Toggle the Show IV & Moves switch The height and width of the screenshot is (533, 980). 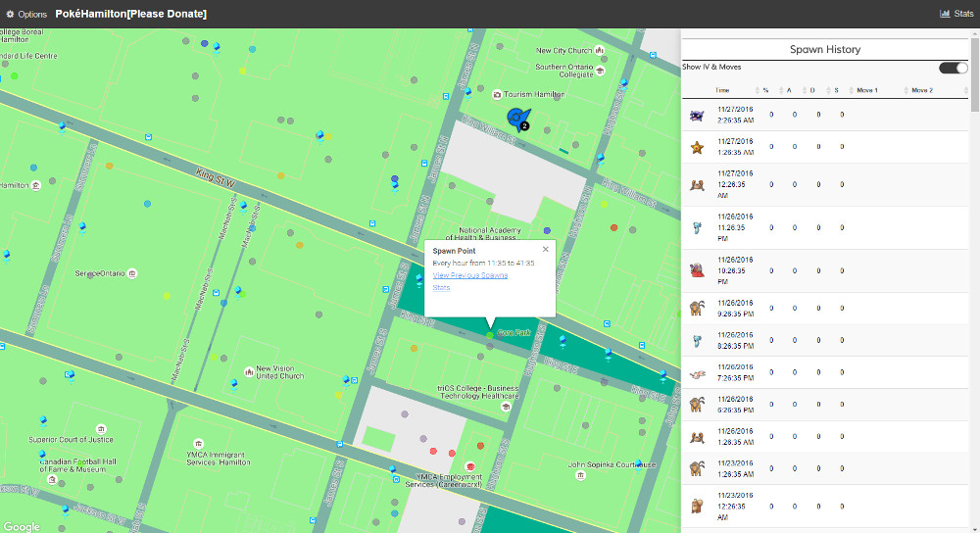click(x=953, y=68)
